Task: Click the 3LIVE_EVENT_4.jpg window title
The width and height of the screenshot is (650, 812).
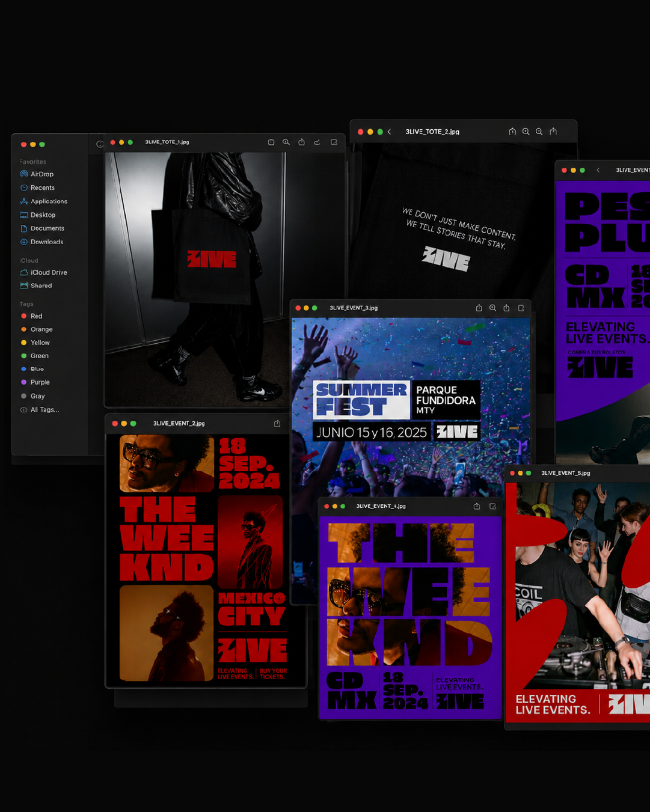Action: [381, 506]
